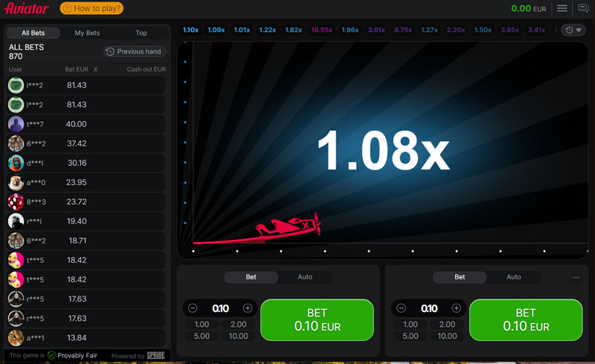Viewport: 595px width, 364px height.
Task: Click plus icon in right bet panel
Action: pyautogui.click(x=457, y=308)
